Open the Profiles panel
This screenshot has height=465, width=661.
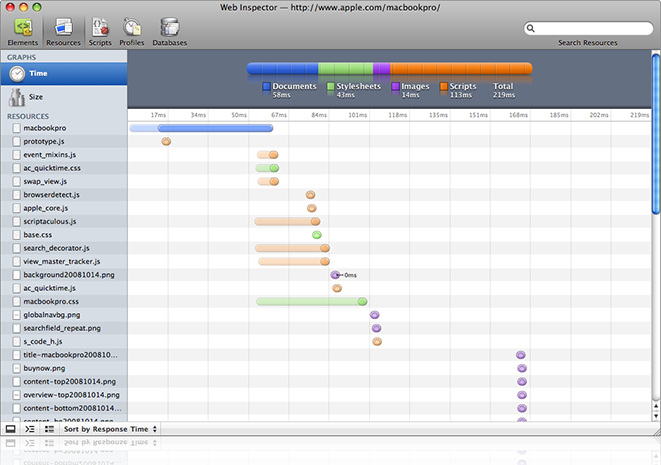coord(132,31)
